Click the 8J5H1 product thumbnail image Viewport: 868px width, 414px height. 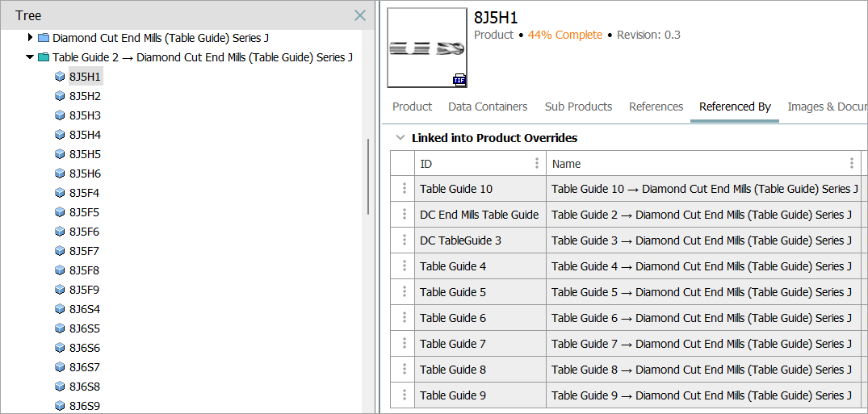click(427, 48)
